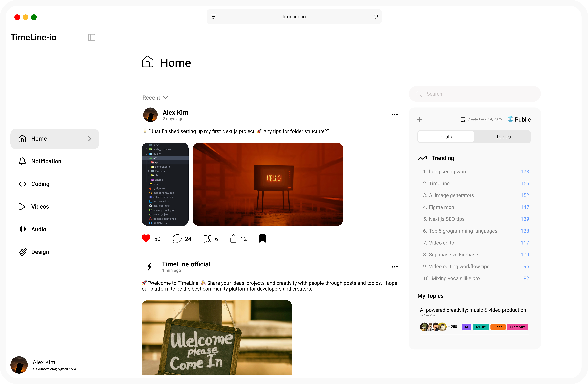588x384 pixels.
Task: Open the address bar filter icon
Action: coord(213,17)
